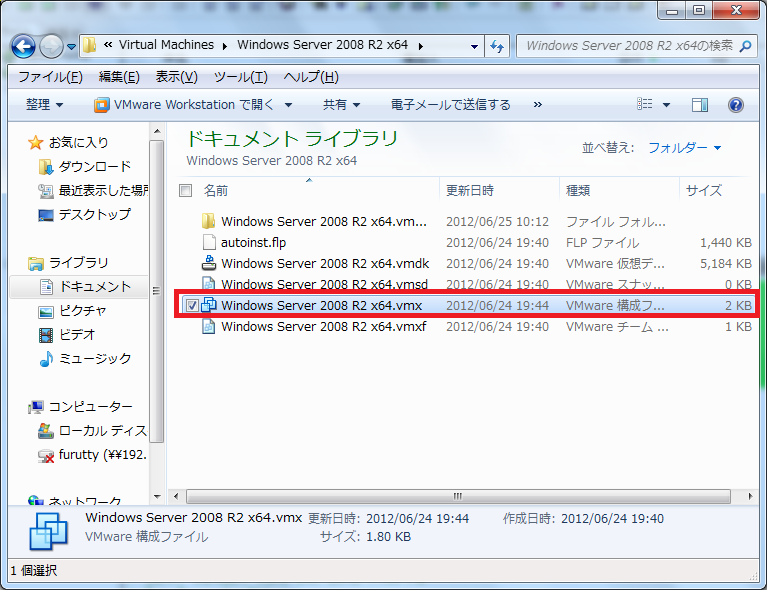This screenshot has width=767, height=590.
Task: Open the address bar history dropdown
Action: [474, 46]
